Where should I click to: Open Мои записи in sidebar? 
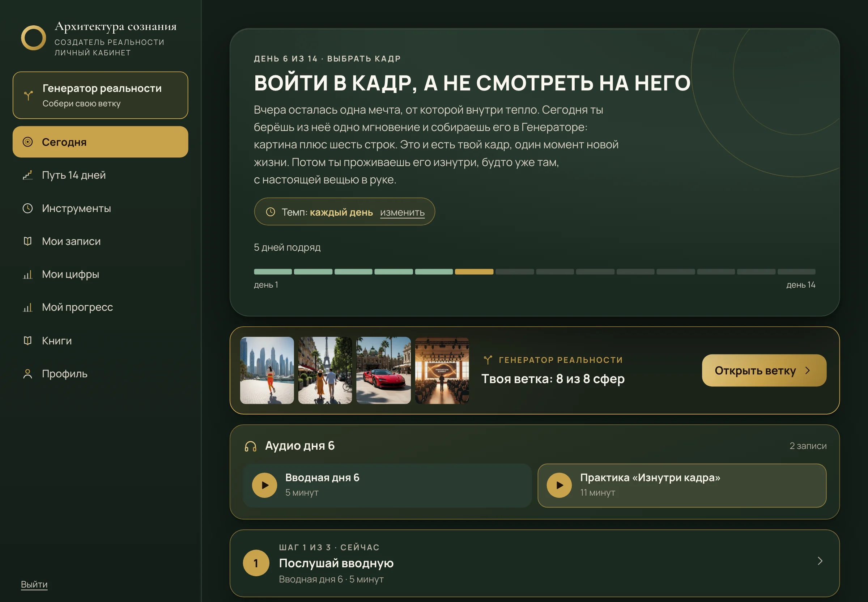(x=100, y=241)
